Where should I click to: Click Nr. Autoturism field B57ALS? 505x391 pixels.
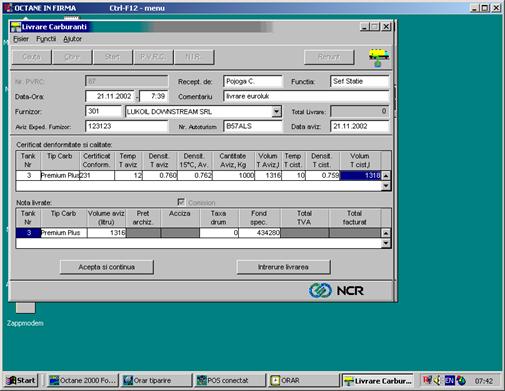253,126
